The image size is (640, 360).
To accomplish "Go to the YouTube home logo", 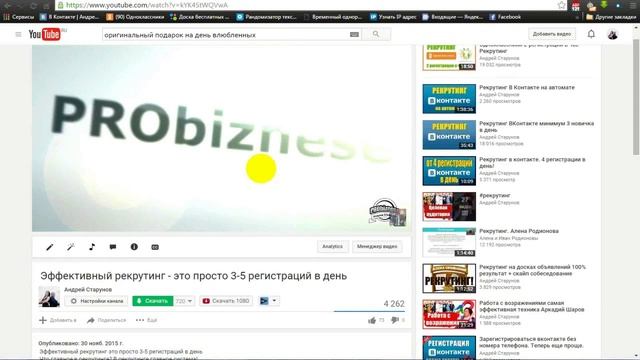I will [x=45, y=35].
